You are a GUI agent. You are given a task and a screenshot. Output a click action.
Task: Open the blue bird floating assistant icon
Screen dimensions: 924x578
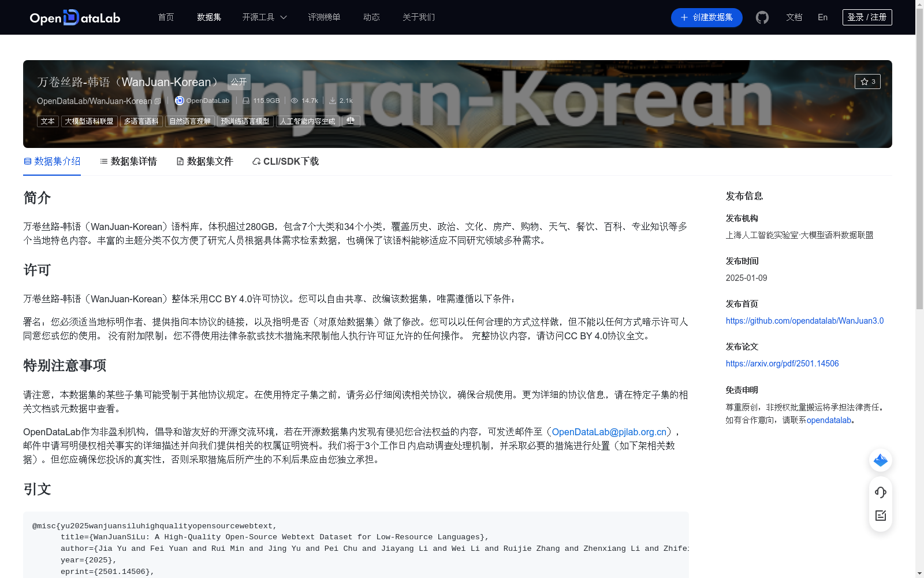[881, 460]
